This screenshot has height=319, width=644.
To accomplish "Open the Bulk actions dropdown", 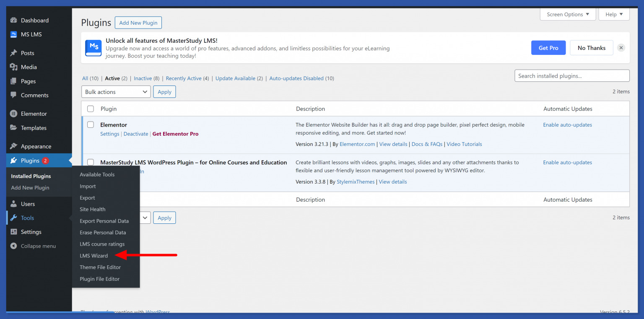I will [116, 91].
